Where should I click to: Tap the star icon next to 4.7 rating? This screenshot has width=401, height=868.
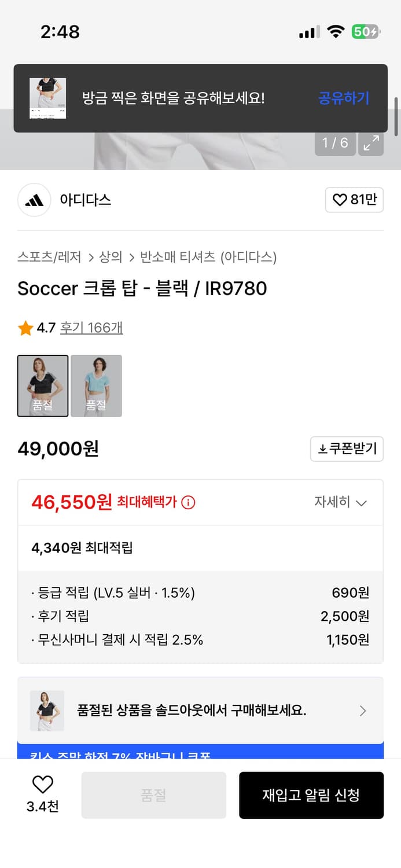25,328
